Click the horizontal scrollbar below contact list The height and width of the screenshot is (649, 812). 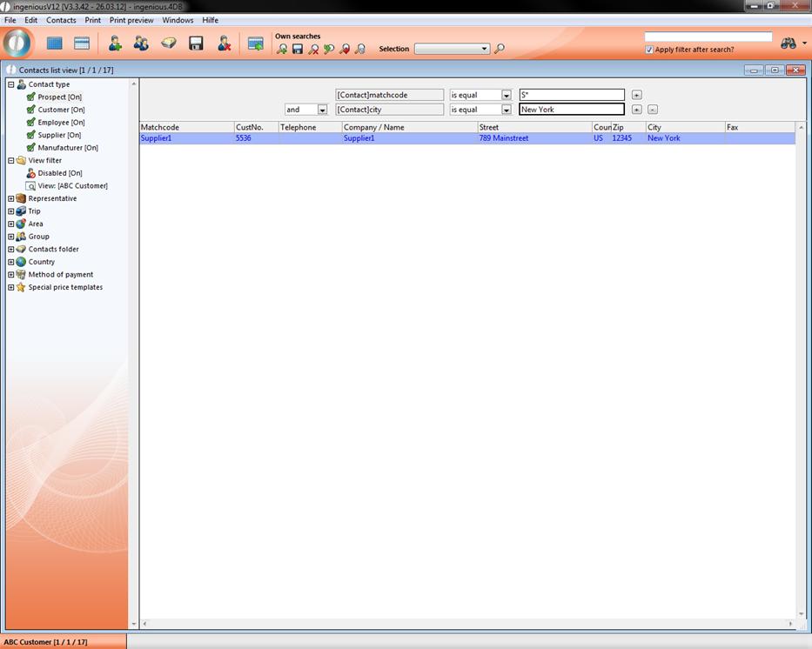pos(467,624)
